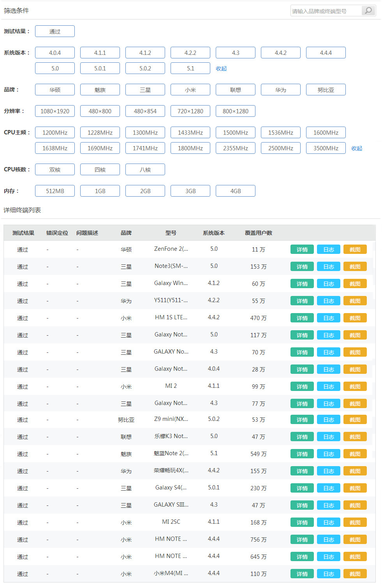This screenshot has width=382, height=588.
Task: Select system version 5.1 filter
Action: (x=190, y=68)
